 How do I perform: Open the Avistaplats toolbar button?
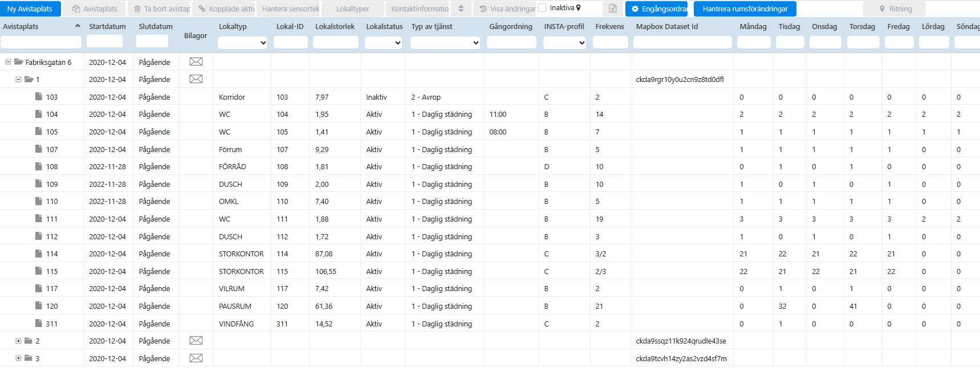point(95,9)
